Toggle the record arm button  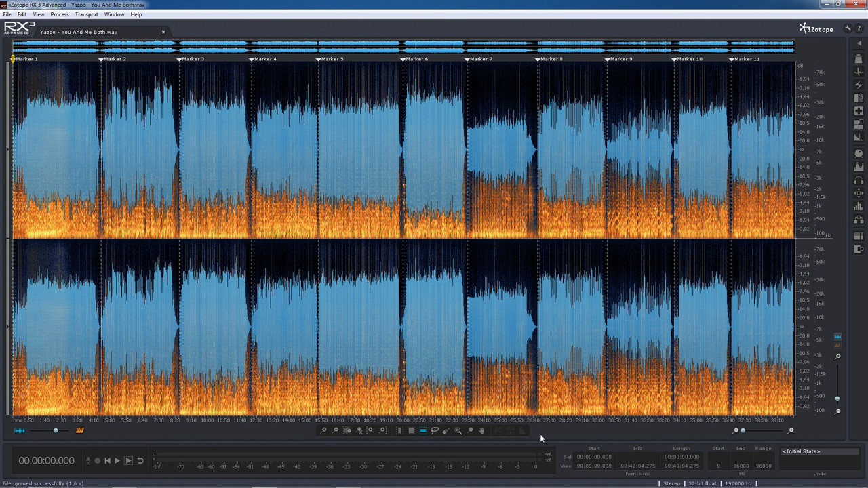(x=97, y=460)
